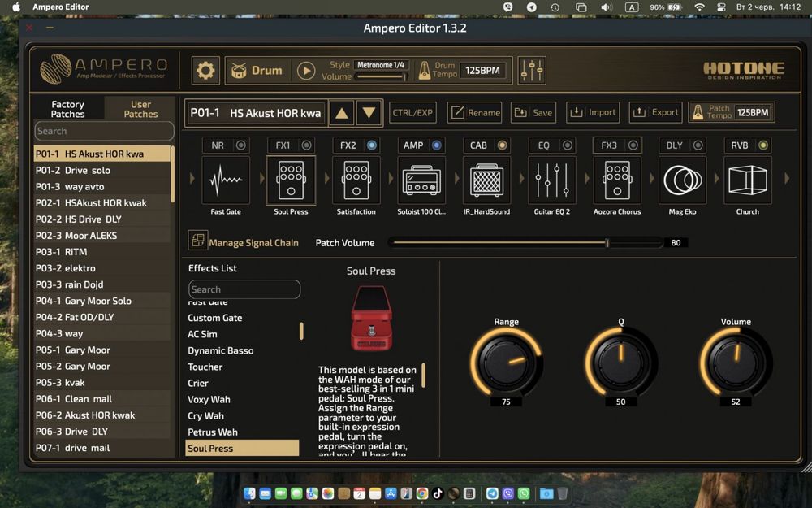Click the Export button
Screen dimensions: 812x508
pos(655,112)
